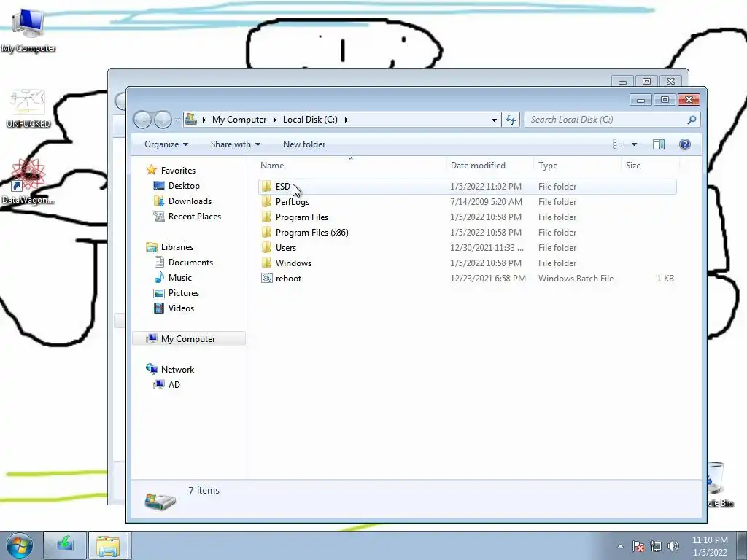The image size is (747, 560).
Task: Show the preview pane
Action: pos(659,144)
